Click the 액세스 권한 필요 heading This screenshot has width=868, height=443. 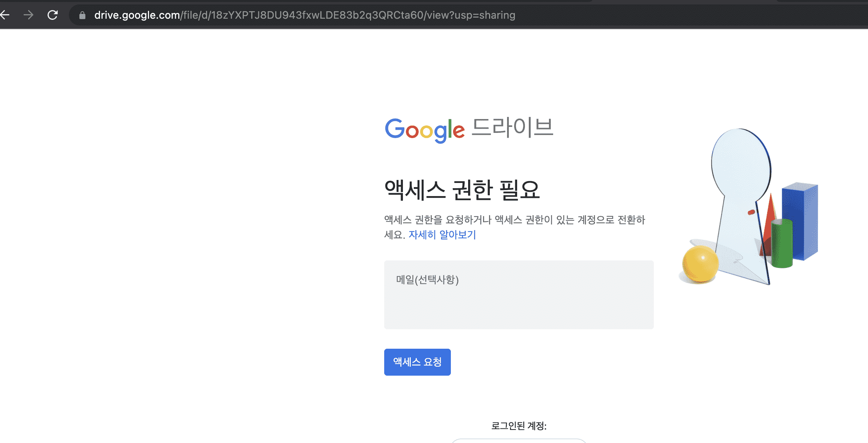coord(462,190)
